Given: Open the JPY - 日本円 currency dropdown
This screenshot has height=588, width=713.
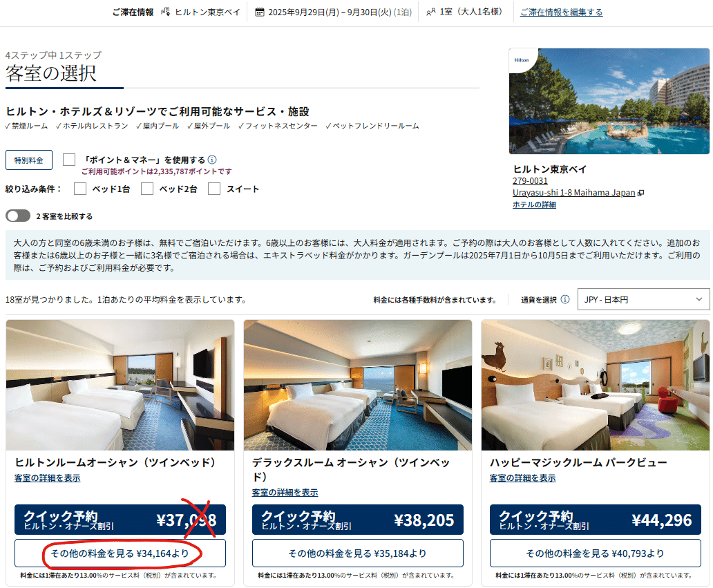Looking at the screenshot, I should coord(643,299).
